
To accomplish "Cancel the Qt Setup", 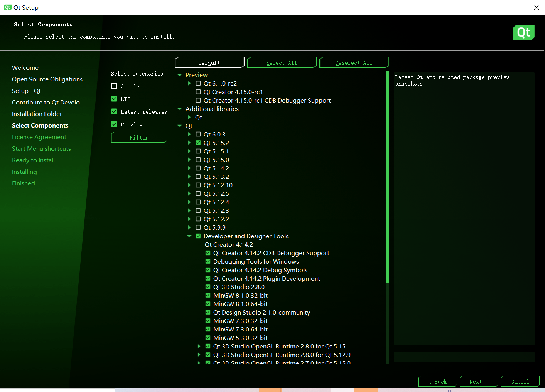I will tap(520, 381).
